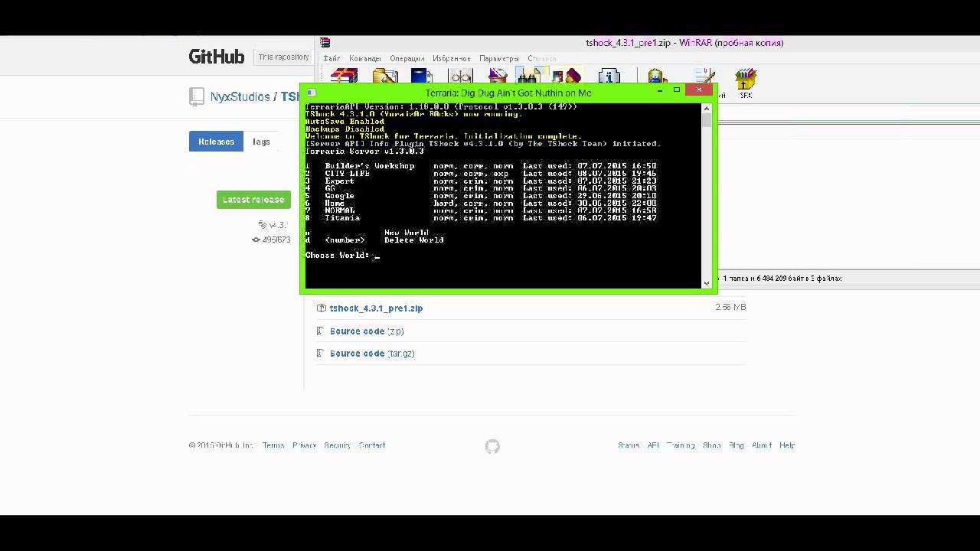Click the WinRAR View glasses icon

tap(462, 77)
